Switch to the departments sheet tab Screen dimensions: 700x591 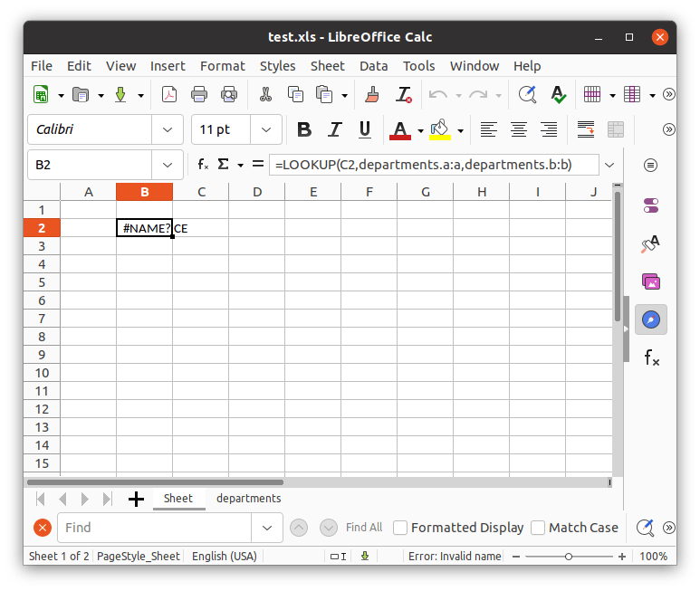249,498
